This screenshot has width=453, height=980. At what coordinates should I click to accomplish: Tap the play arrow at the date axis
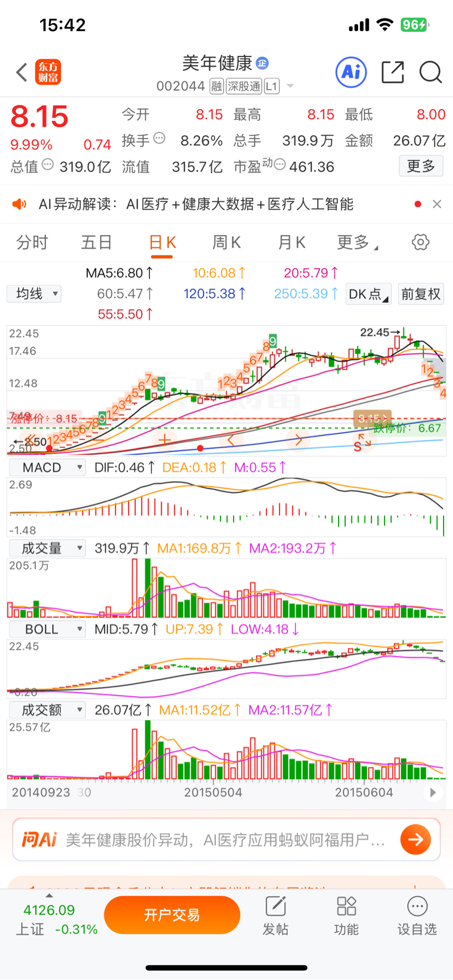tap(432, 793)
